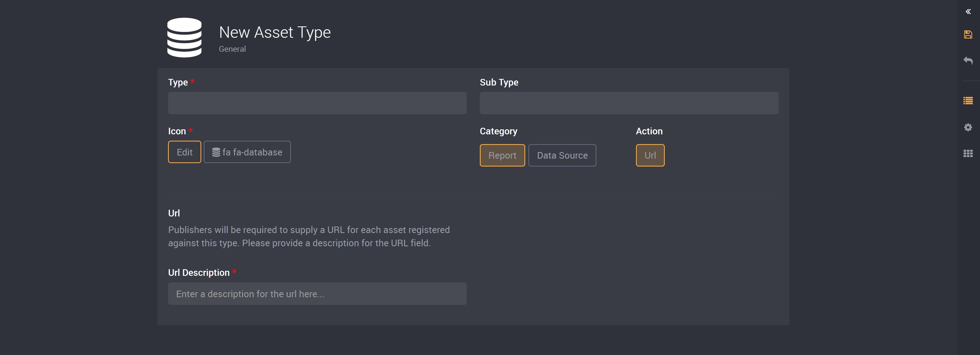Click the New Asset Type heading
This screenshot has width=980, height=355.
click(x=275, y=32)
